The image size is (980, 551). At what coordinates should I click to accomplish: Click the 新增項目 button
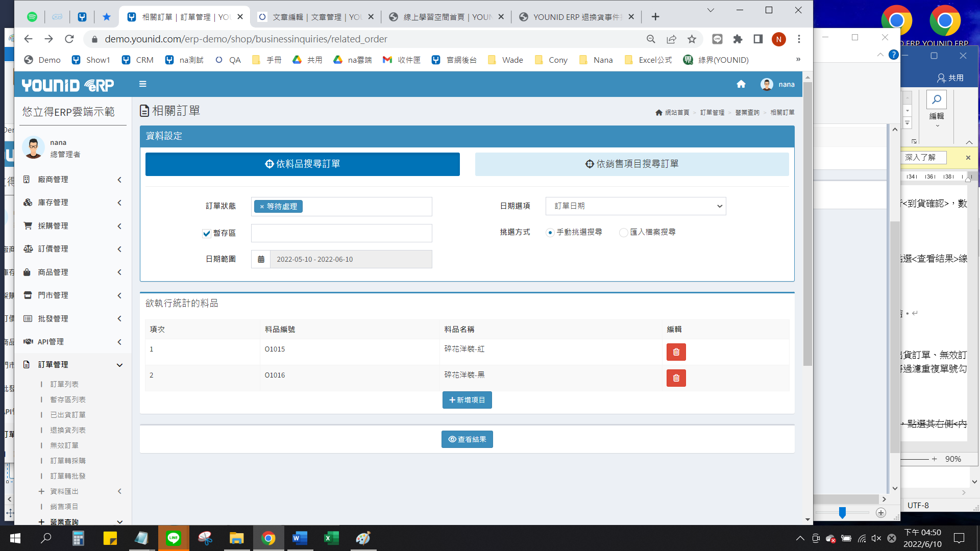467,400
